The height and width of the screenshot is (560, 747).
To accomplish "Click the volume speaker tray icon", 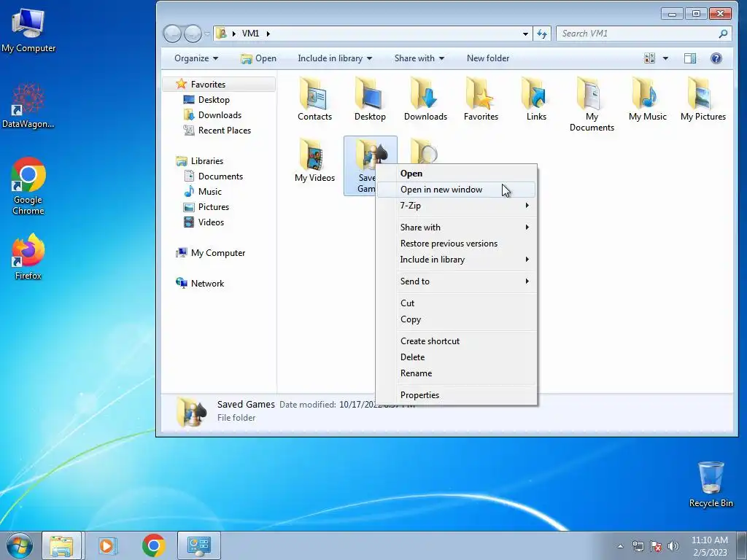I will 673,546.
